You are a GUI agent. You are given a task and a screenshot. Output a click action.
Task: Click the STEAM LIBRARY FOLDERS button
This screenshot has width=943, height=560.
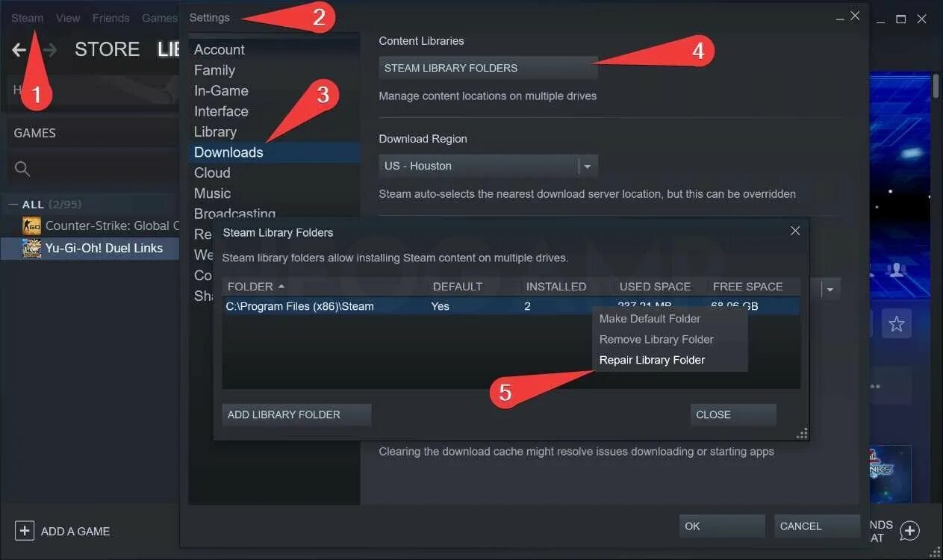coord(488,68)
